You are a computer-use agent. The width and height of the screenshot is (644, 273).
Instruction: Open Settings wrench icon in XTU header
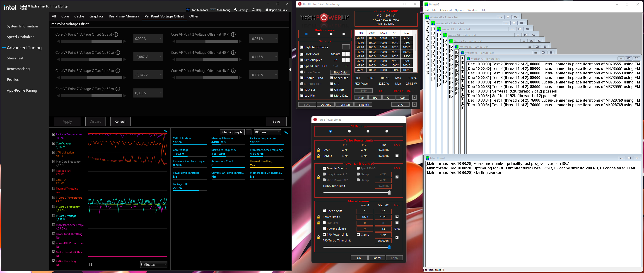click(236, 10)
